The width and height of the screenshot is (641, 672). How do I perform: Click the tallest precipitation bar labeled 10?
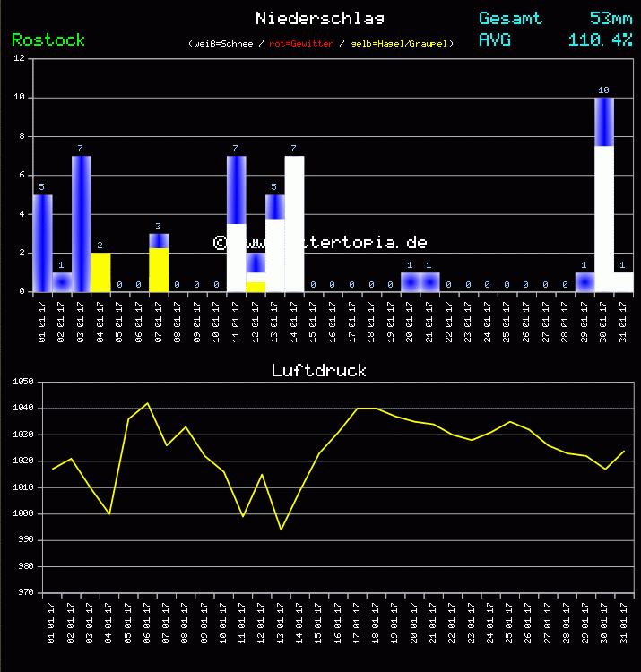coord(604,194)
